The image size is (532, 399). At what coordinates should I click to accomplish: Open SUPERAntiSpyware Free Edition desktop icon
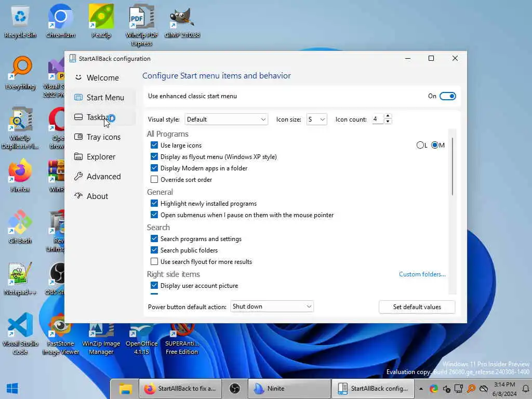[x=182, y=339]
